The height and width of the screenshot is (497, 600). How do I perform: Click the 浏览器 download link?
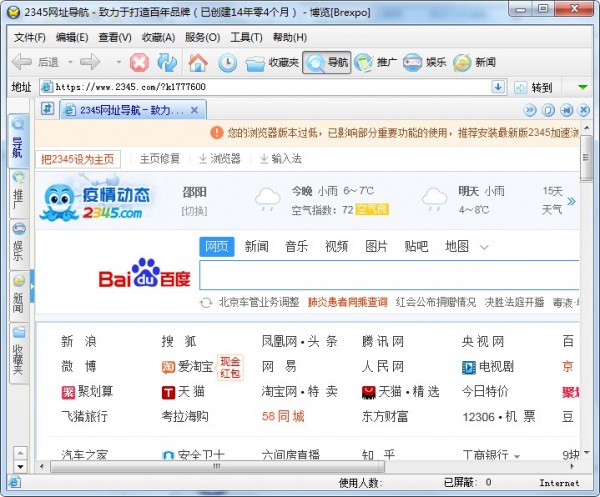tap(220, 159)
